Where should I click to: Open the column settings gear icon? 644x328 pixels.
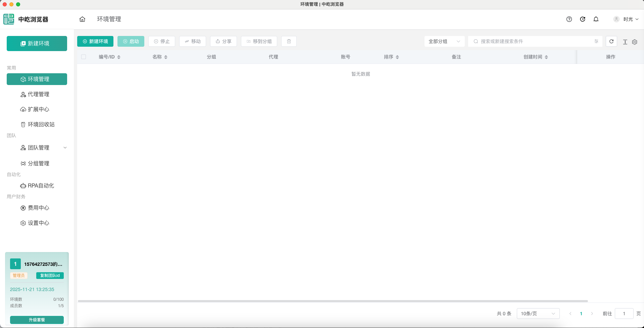pos(634,42)
